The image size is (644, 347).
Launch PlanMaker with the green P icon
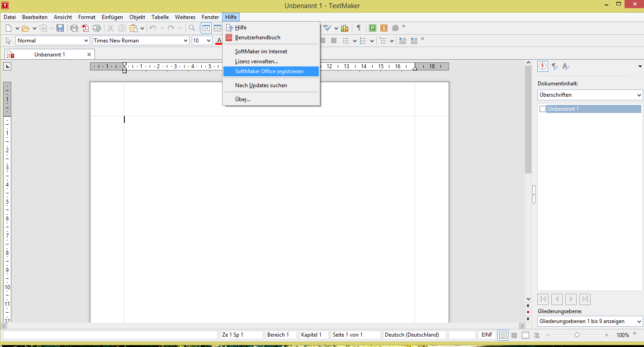coord(373,28)
